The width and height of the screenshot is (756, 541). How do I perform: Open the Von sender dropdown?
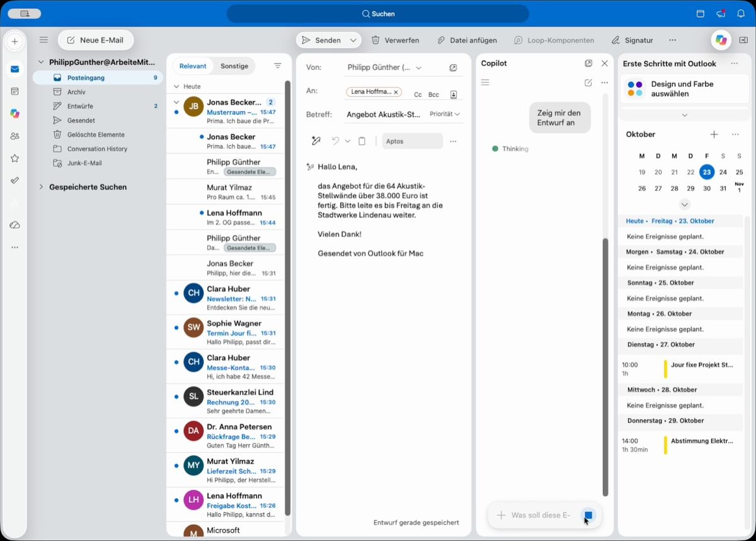click(419, 67)
